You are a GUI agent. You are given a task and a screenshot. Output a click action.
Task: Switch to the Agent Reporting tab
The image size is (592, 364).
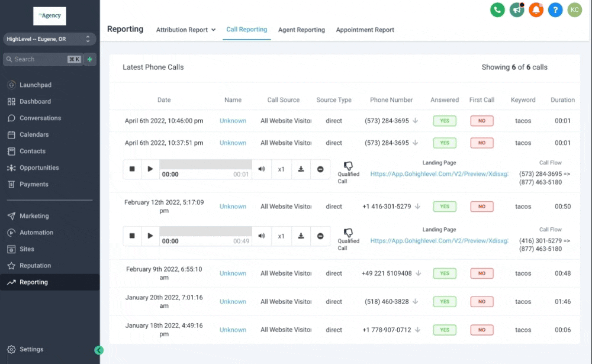click(301, 30)
